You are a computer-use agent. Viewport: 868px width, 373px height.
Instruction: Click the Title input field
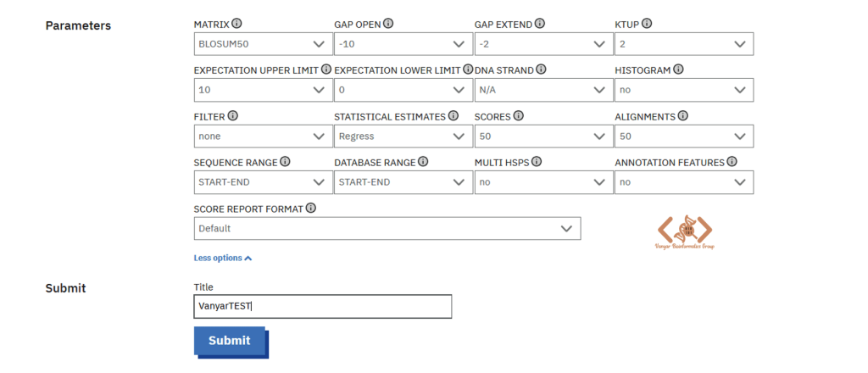[323, 306]
